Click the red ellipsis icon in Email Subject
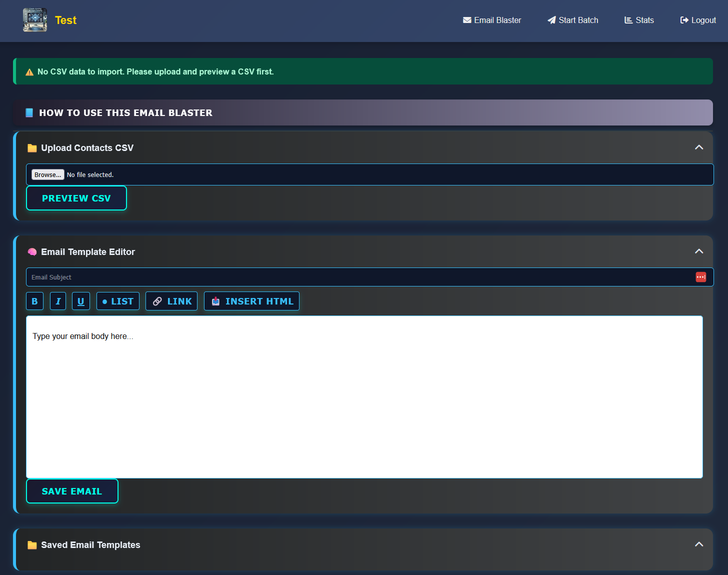Image resolution: width=728 pixels, height=575 pixels. click(700, 277)
